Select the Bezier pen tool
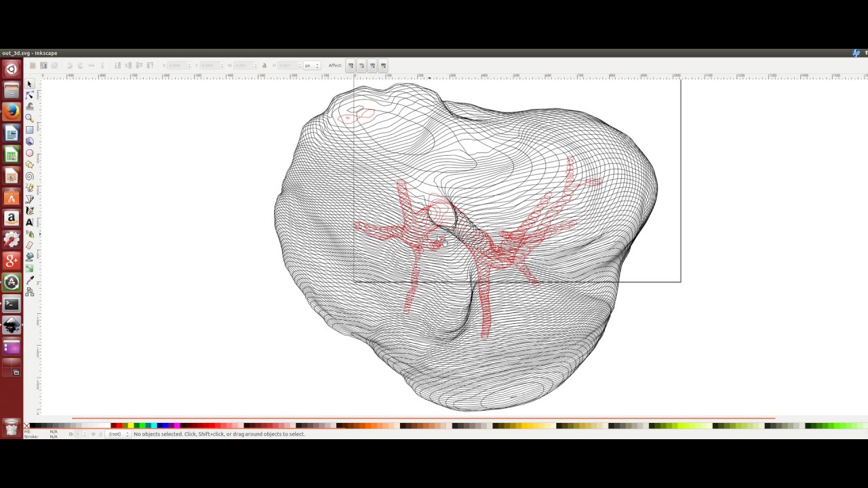The height and width of the screenshot is (488, 868). pyautogui.click(x=29, y=199)
